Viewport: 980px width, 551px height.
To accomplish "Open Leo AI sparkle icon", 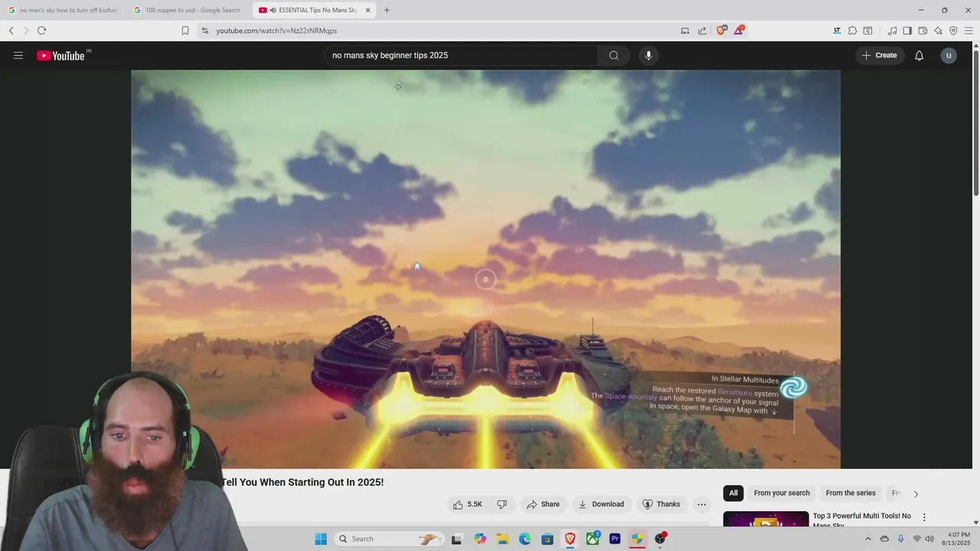I will [x=938, y=31].
